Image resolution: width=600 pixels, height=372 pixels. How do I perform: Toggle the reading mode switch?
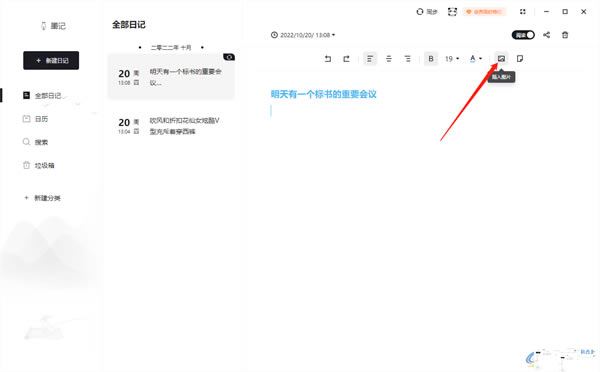pos(523,35)
